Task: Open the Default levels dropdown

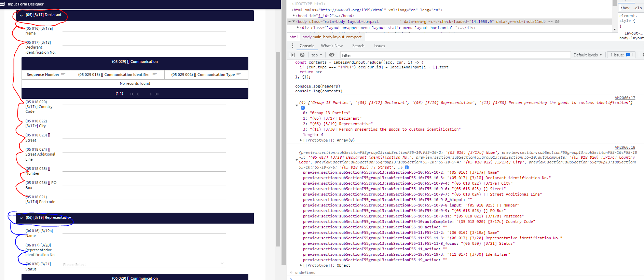Action: [x=588, y=55]
